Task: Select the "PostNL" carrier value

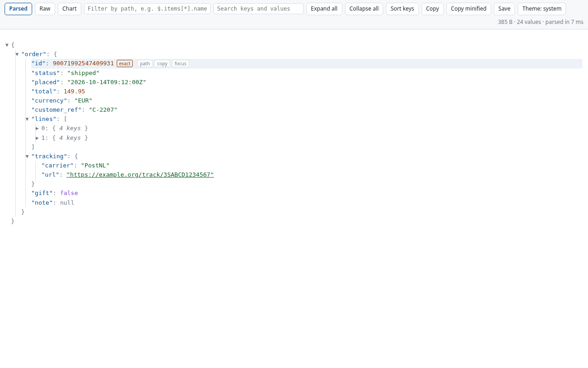Action: point(96,166)
